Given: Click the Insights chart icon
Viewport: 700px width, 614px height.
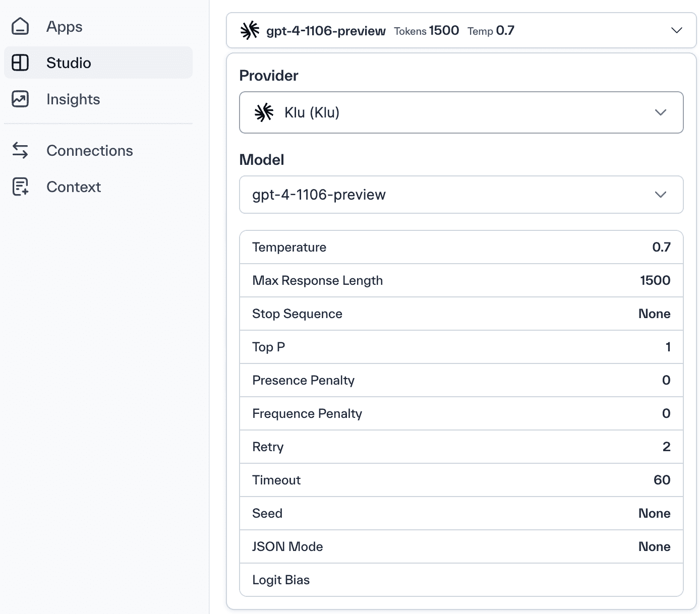Looking at the screenshot, I should coord(20,99).
